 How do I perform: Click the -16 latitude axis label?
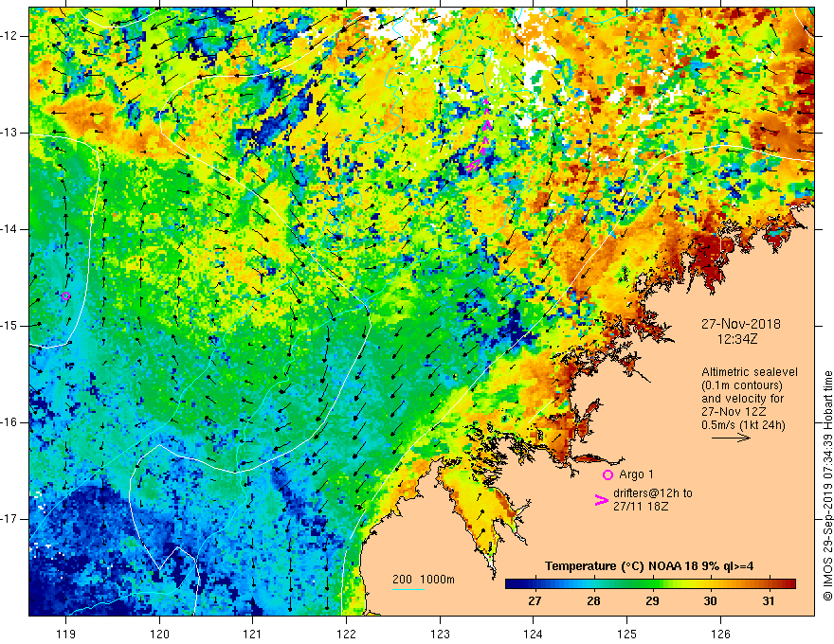click(x=9, y=422)
